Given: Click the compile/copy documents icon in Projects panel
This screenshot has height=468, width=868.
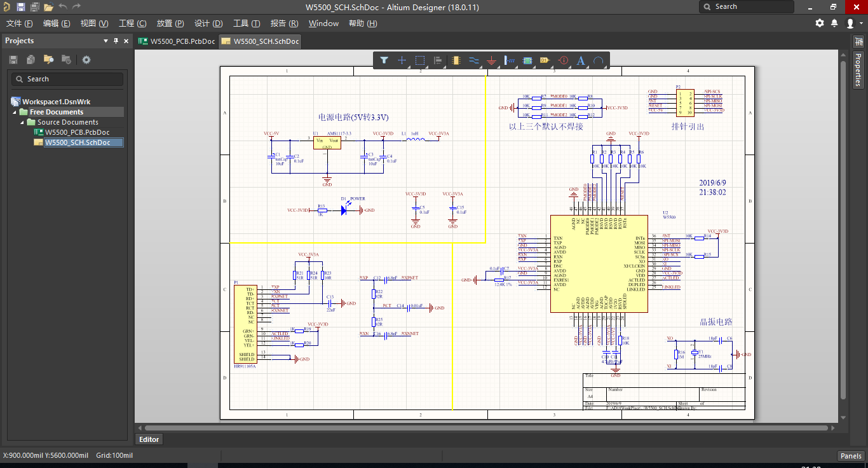Looking at the screenshot, I should point(31,60).
